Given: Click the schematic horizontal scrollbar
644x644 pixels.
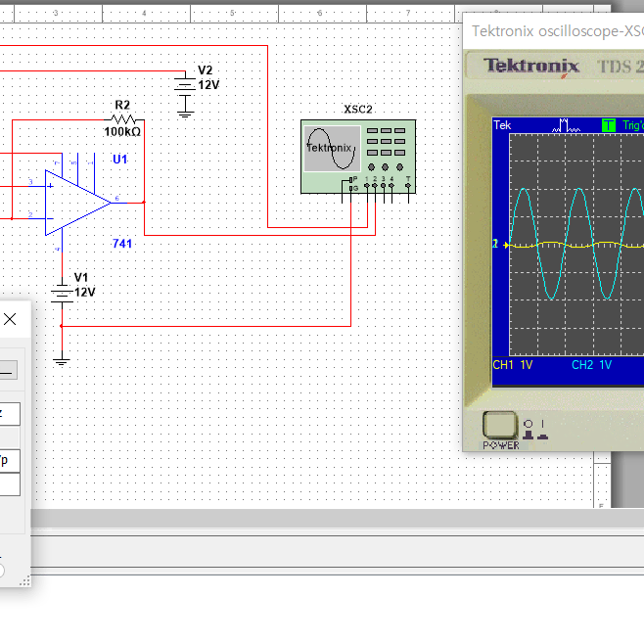Looking at the screenshot, I should [338, 519].
